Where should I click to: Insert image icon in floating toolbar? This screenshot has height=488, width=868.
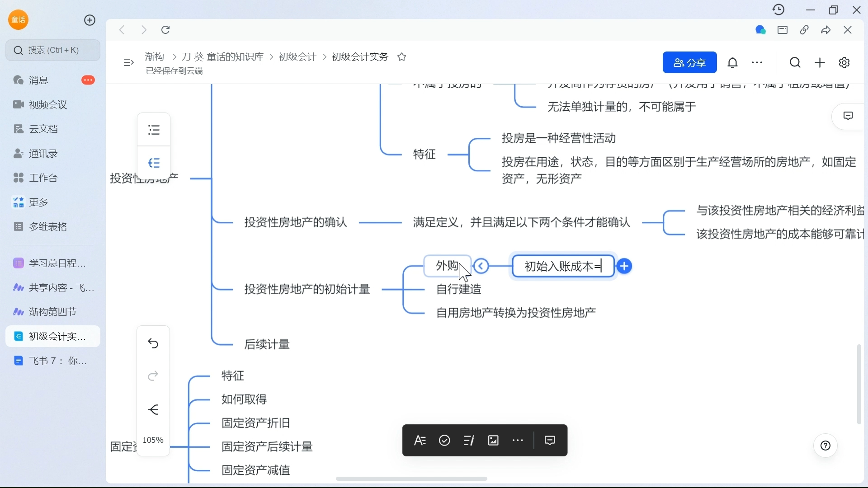point(494,441)
